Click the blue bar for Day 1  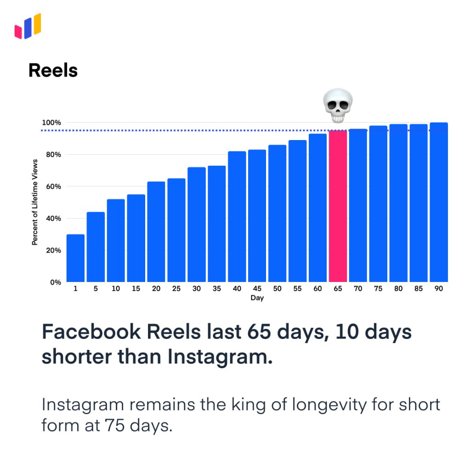(75, 258)
